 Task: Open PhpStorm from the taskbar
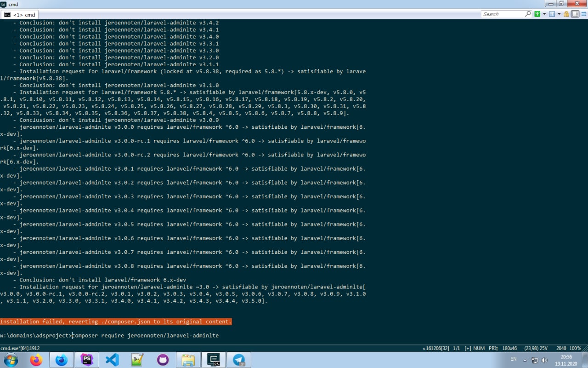click(87, 360)
